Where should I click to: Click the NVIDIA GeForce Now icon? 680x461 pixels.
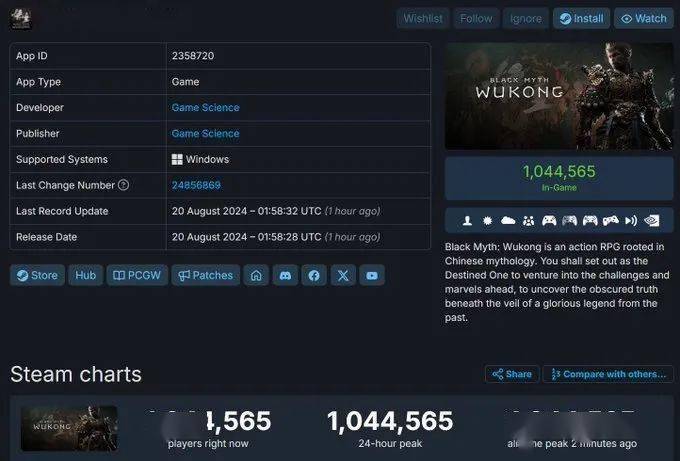(x=652, y=220)
